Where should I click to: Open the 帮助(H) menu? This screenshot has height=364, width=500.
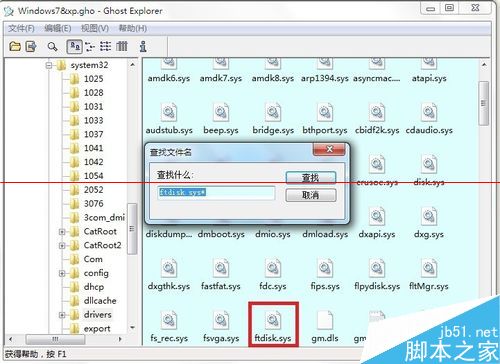click(x=133, y=29)
